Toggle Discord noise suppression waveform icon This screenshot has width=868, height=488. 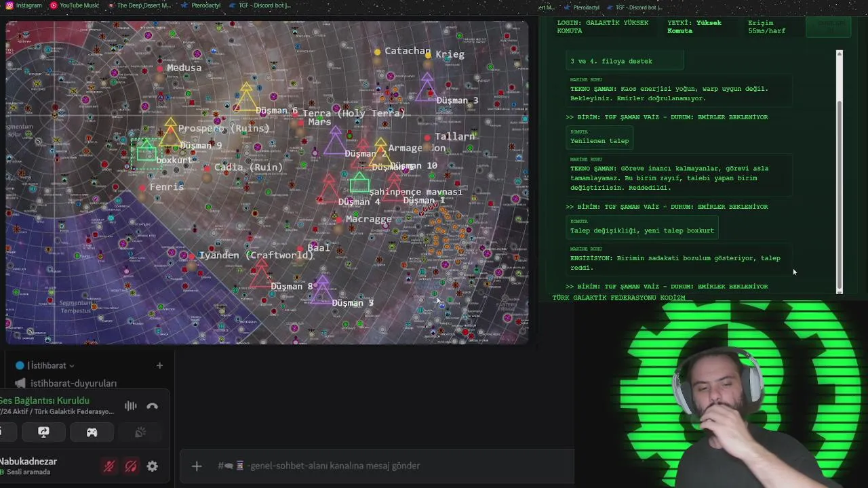tap(131, 406)
